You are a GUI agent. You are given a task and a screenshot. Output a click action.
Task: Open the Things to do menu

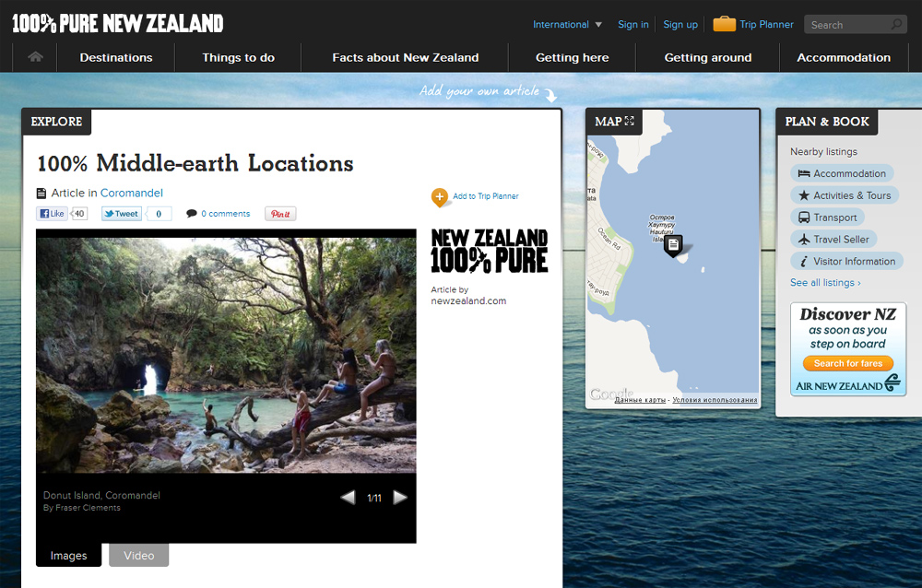coord(238,58)
